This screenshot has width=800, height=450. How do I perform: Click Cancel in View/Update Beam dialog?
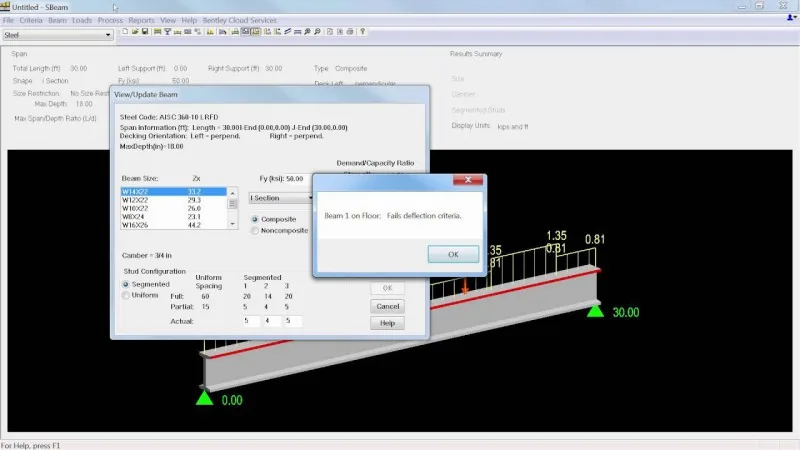[x=388, y=306]
